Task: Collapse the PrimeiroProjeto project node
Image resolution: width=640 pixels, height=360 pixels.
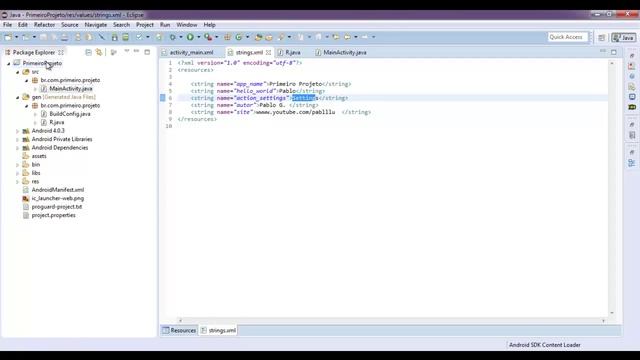Action: click(x=9, y=64)
